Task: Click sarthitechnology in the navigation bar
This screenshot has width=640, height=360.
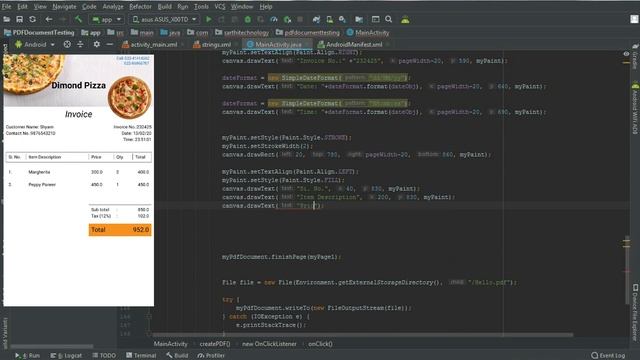Action: [x=242, y=32]
